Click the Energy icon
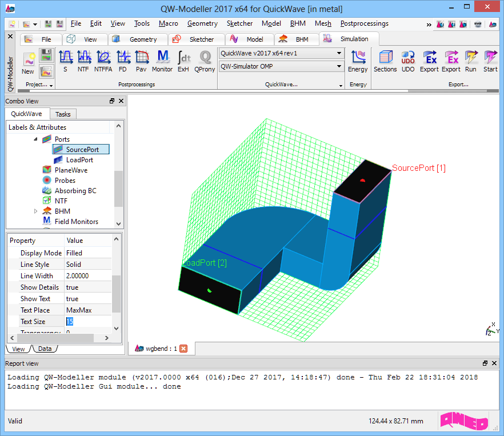The image size is (504, 436). click(x=358, y=61)
